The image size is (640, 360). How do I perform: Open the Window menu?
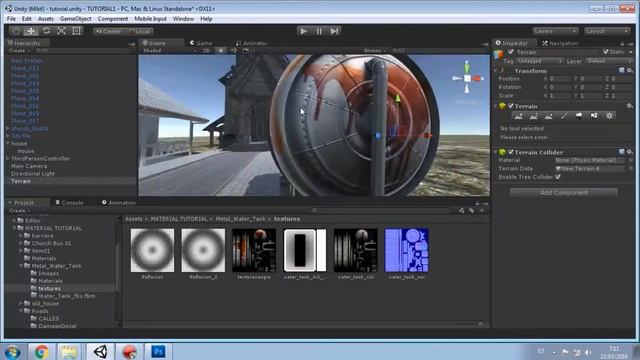(x=183, y=19)
